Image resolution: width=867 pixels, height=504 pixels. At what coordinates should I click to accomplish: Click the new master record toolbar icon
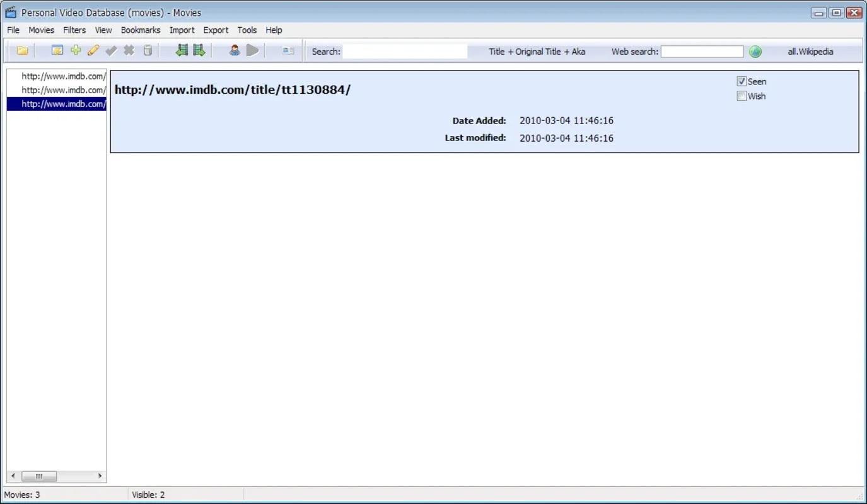click(57, 51)
